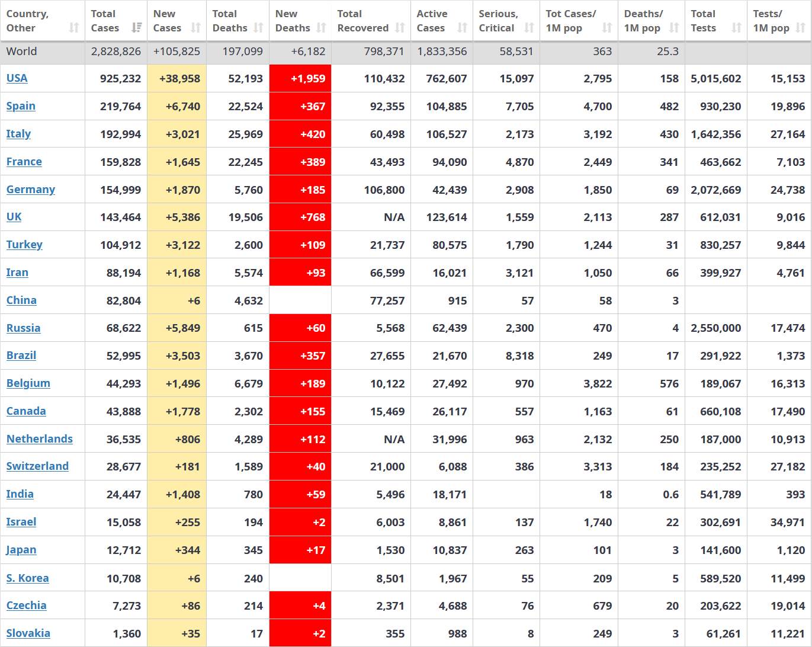The height and width of the screenshot is (647, 812).
Task: Click the yellow +5,849 New Cases cell for Russia
Action: pos(177,328)
